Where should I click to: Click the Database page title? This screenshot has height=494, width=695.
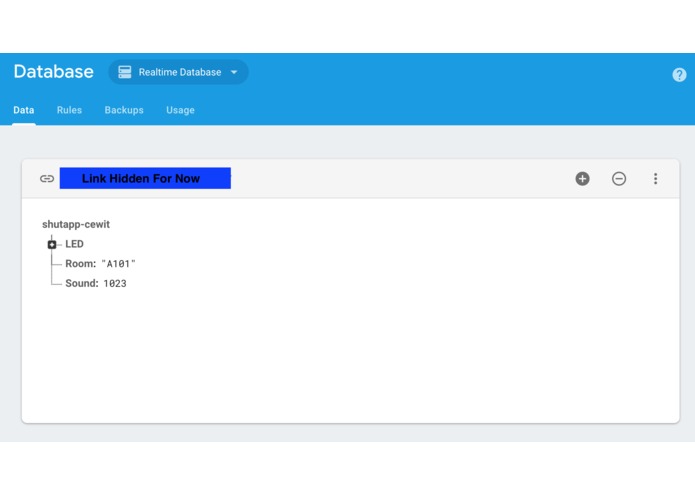54,72
